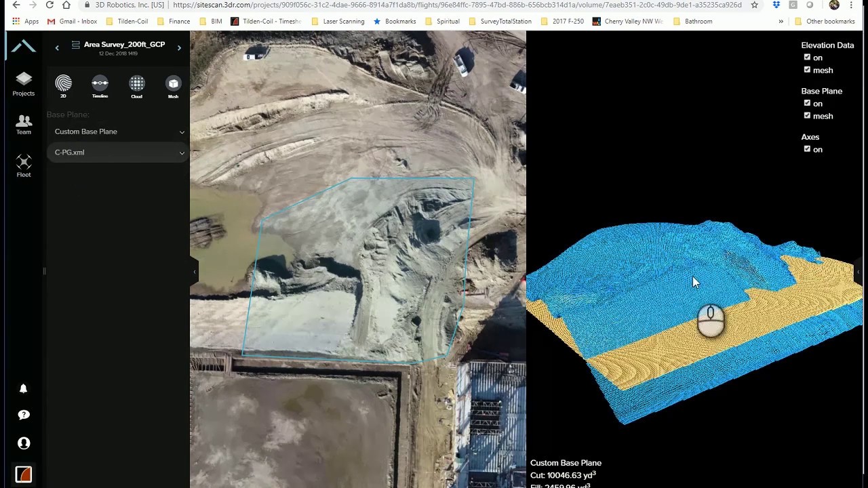The height and width of the screenshot is (488, 868).
Task: Collapse the left panel with handle arrow
Action: click(195, 272)
